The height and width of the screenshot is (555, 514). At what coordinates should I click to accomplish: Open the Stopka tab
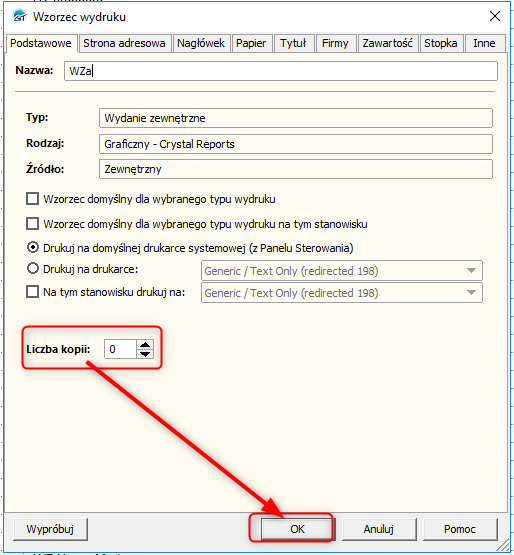[441, 43]
